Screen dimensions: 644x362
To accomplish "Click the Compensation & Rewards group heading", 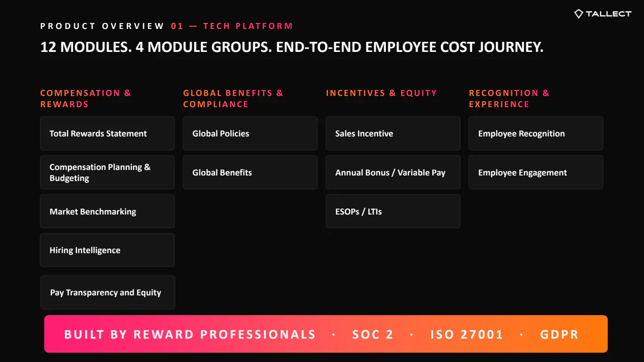I will coord(86,98).
